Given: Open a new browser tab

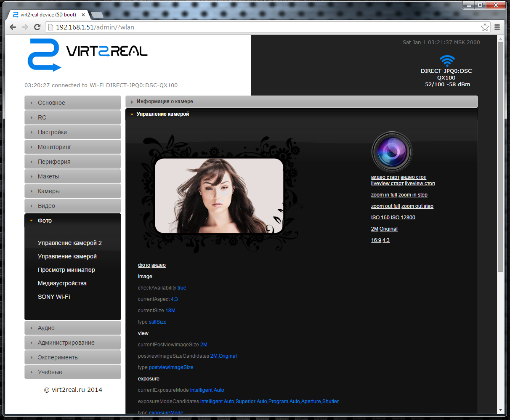Looking at the screenshot, I should [97, 15].
